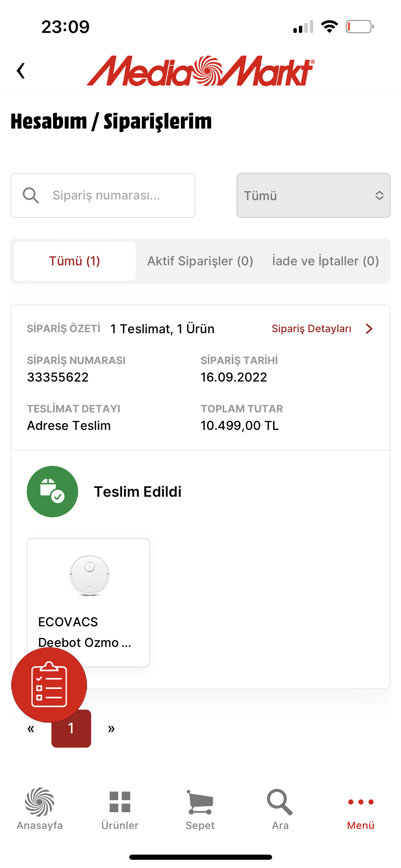Open Sepet cart in bottom navigation

[x=200, y=809]
